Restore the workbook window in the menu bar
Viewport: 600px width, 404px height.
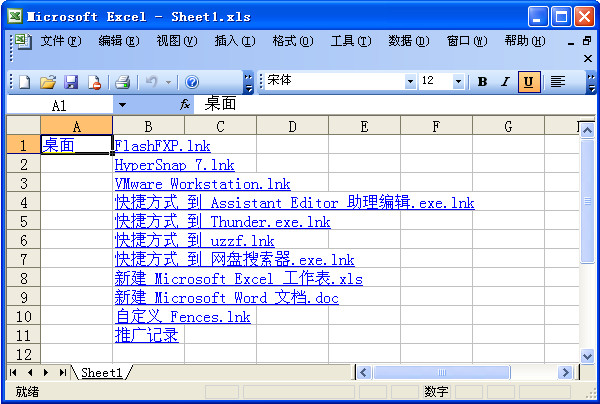point(587,41)
